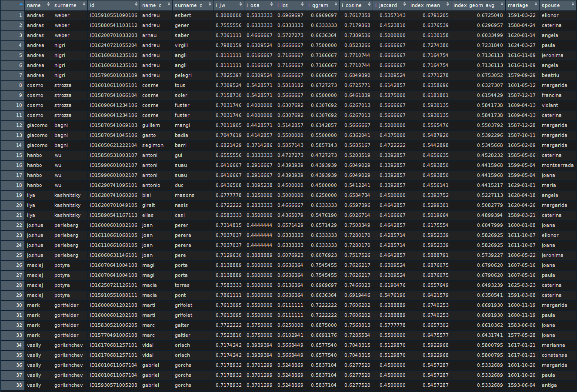Click the mariage date 1579-09-29

tap(521, 75)
